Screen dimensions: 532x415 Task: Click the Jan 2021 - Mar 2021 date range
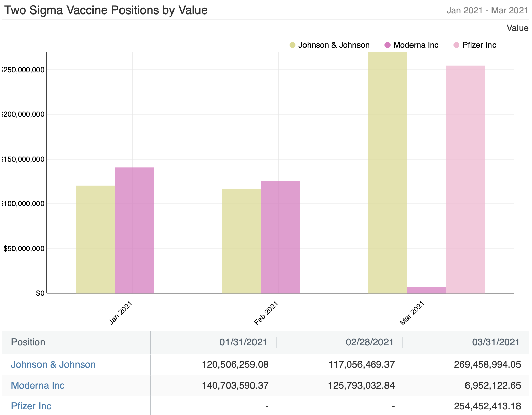pos(487,10)
